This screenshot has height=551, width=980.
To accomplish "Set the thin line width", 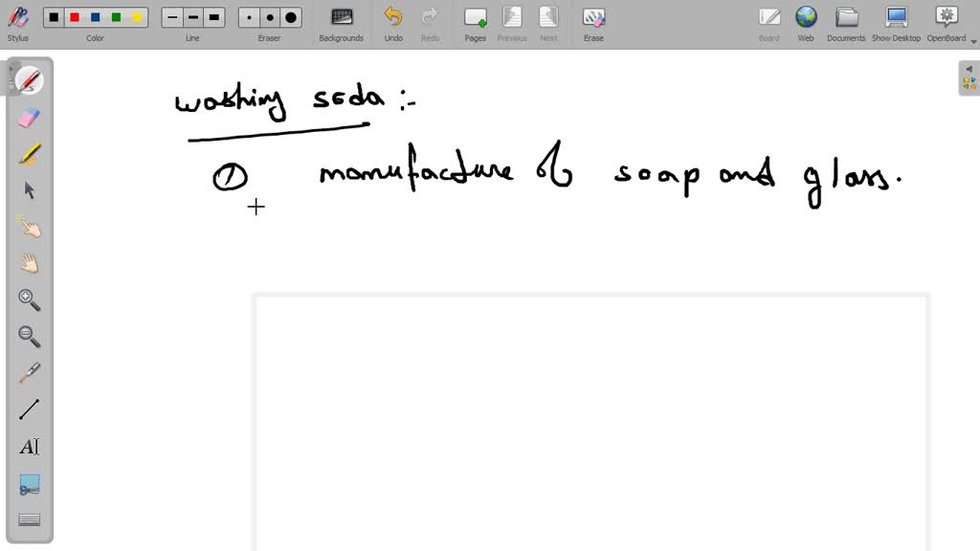I will (x=172, y=17).
